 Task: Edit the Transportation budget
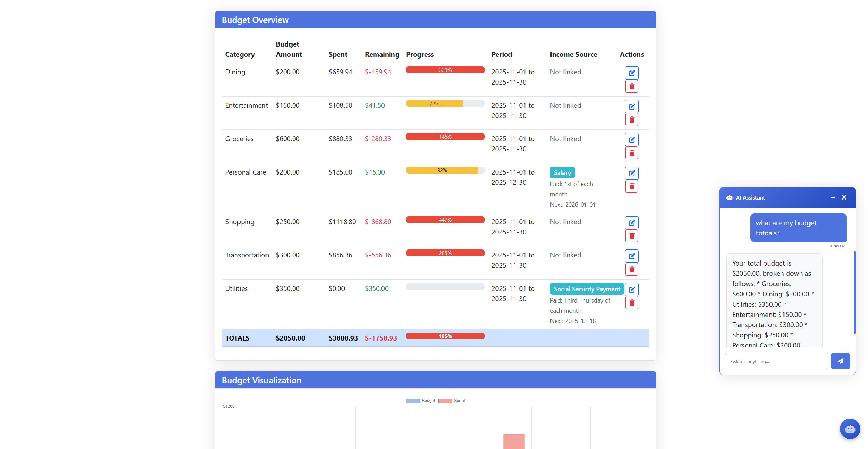(x=632, y=256)
